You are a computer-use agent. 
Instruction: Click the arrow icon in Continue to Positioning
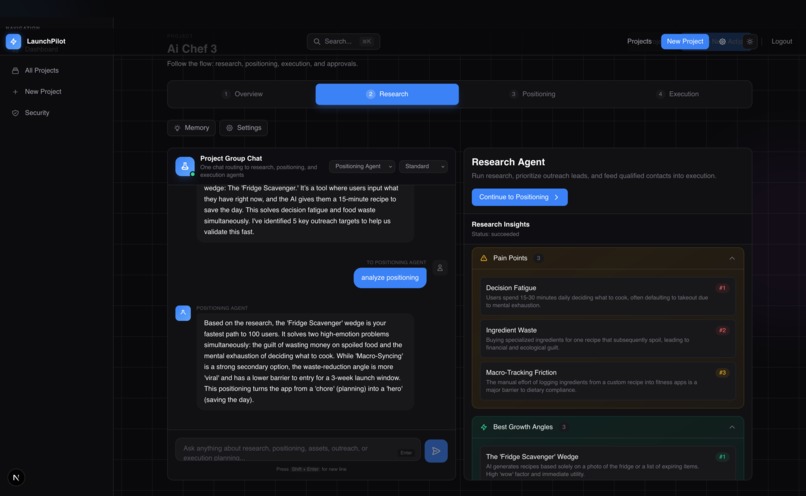(x=556, y=197)
